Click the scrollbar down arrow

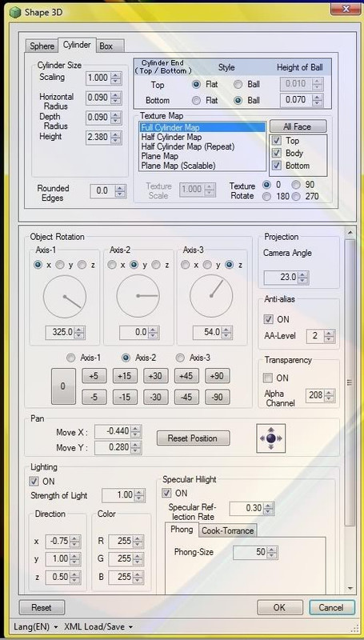pos(350,588)
